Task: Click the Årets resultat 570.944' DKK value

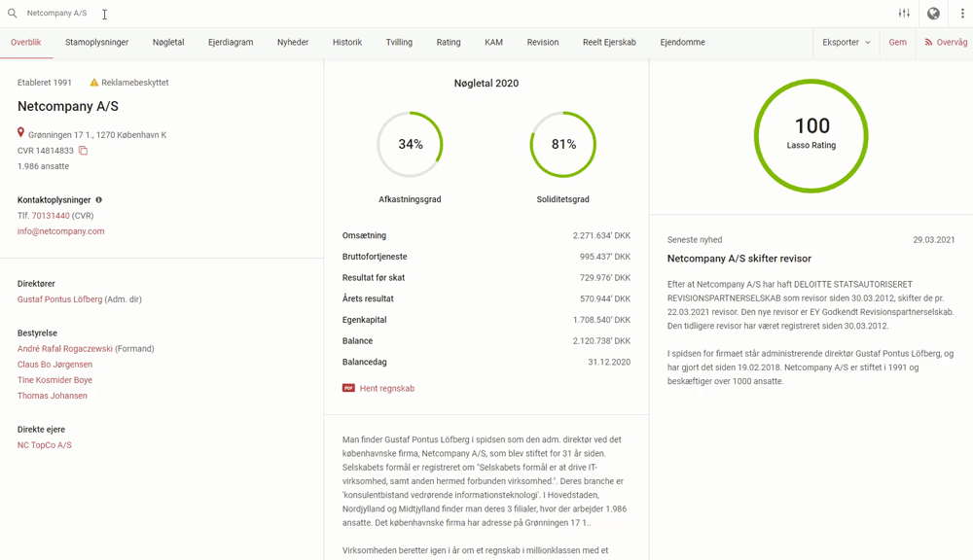Action: click(605, 298)
